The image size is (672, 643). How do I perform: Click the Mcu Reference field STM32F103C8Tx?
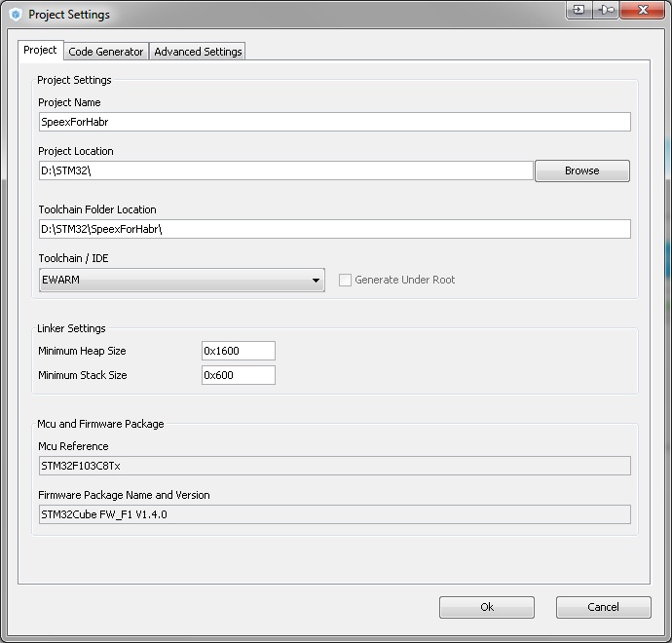(x=335, y=466)
